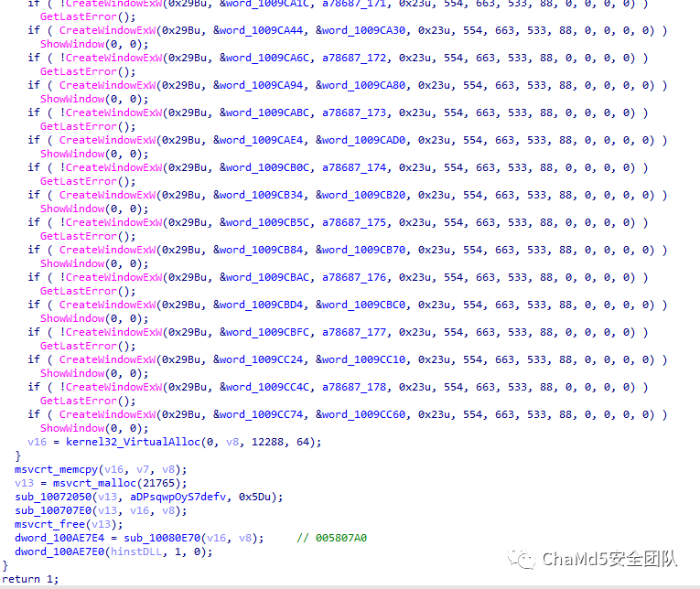This screenshot has width=700, height=589.
Task: Select the identifier &word_1009CC24
Action: [x=258, y=359]
